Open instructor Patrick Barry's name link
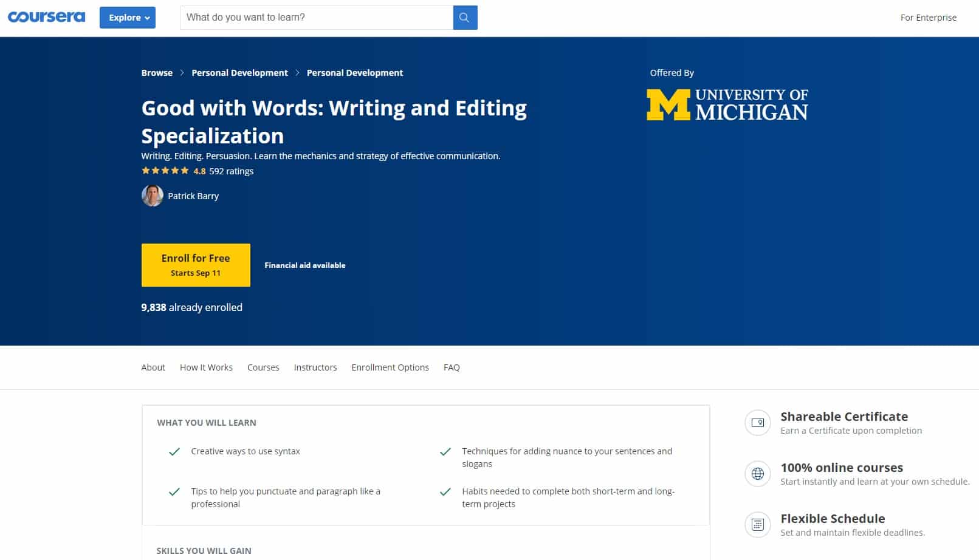This screenshot has width=979, height=560. click(193, 196)
